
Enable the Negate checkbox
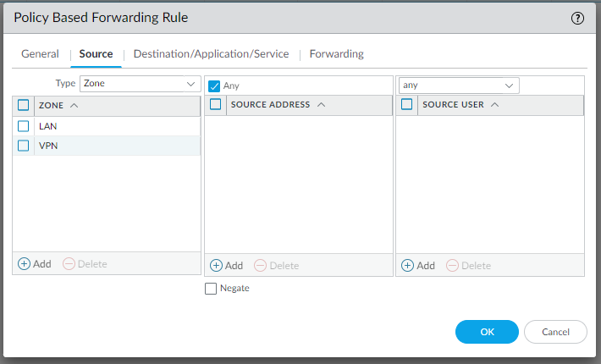211,289
